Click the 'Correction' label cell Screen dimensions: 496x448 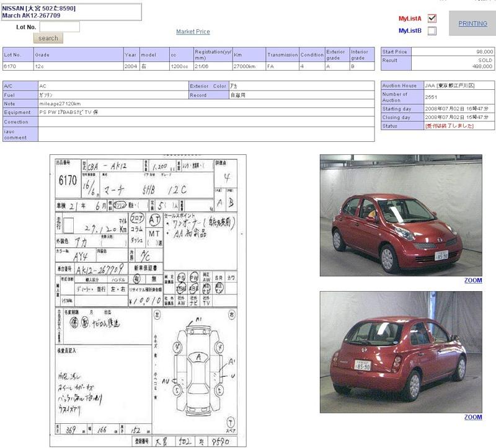point(20,121)
